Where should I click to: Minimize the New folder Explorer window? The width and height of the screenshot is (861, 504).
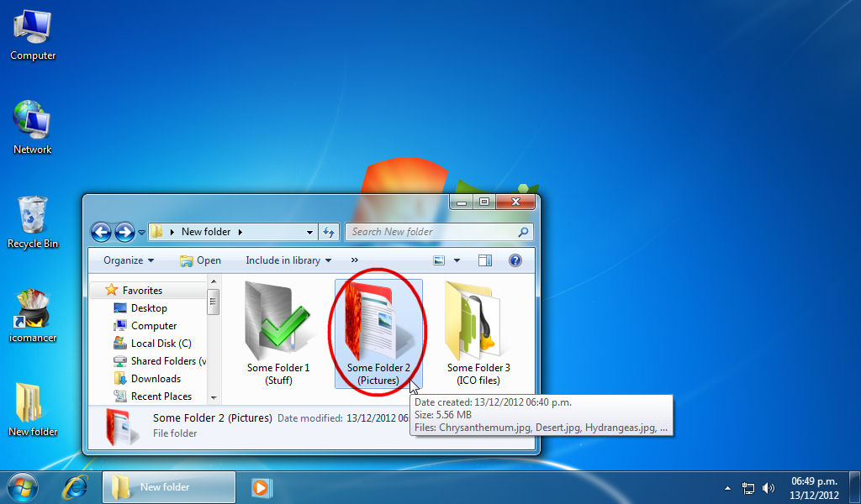(462, 202)
